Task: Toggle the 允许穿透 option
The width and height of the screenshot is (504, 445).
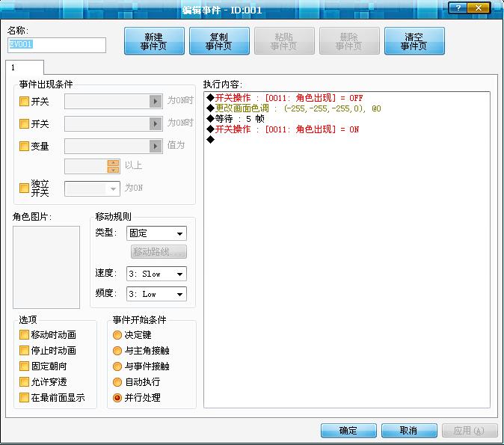Action: pyautogui.click(x=24, y=382)
